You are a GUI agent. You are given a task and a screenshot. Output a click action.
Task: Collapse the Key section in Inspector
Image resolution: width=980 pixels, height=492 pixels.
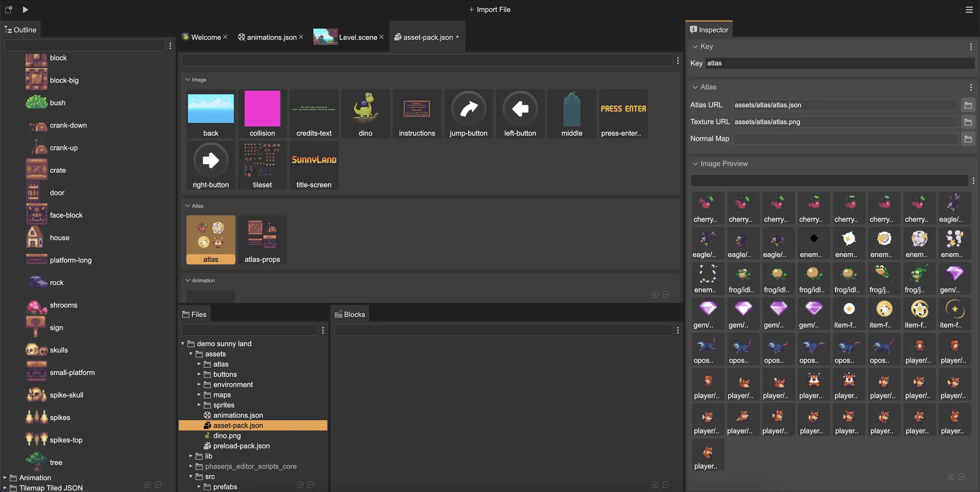pyautogui.click(x=695, y=47)
